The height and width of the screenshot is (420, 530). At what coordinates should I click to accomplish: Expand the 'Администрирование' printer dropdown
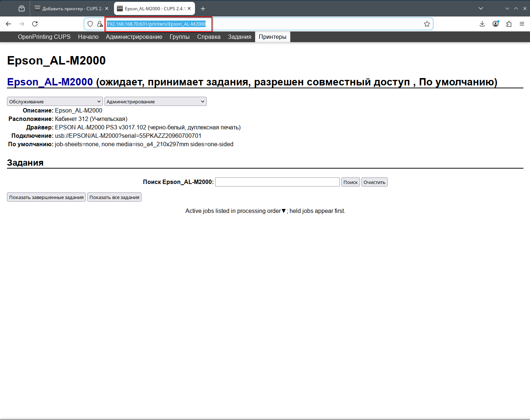pos(155,102)
